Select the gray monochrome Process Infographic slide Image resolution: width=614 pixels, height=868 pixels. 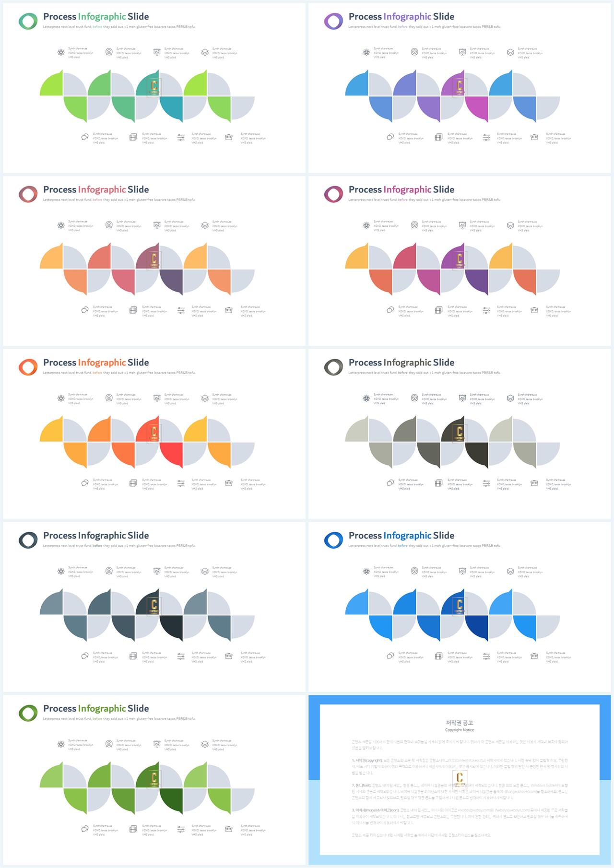point(460,434)
